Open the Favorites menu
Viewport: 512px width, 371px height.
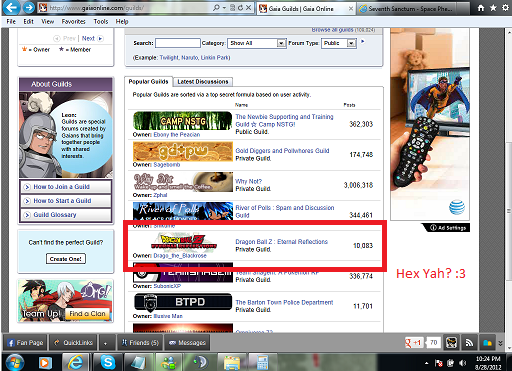click(x=73, y=22)
